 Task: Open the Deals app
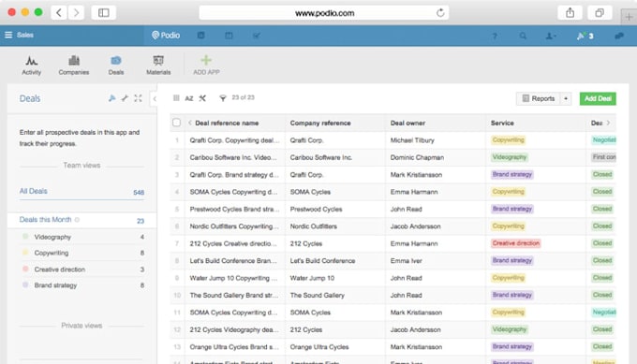pos(116,65)
